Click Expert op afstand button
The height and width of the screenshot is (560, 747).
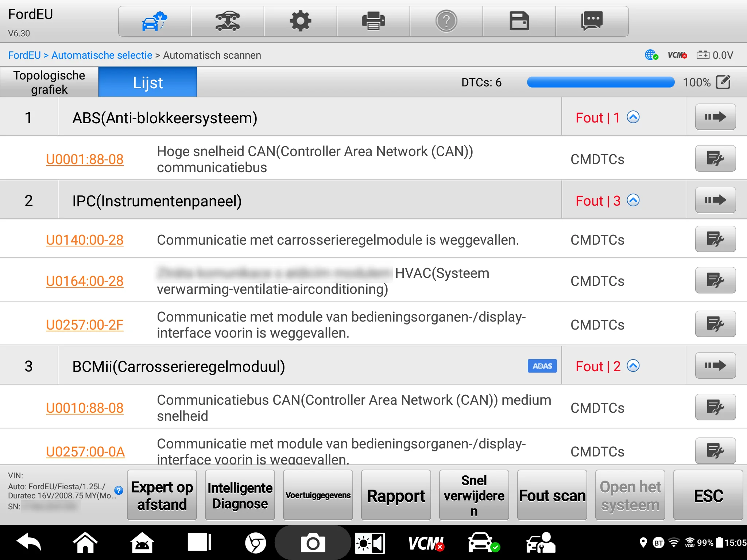(x=162, y=495)
